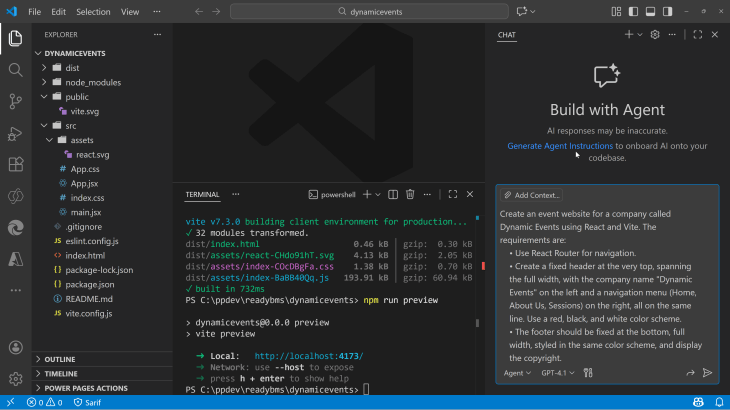
Task: Kill terminal with trash icon
Action: (x=410, y=195)
